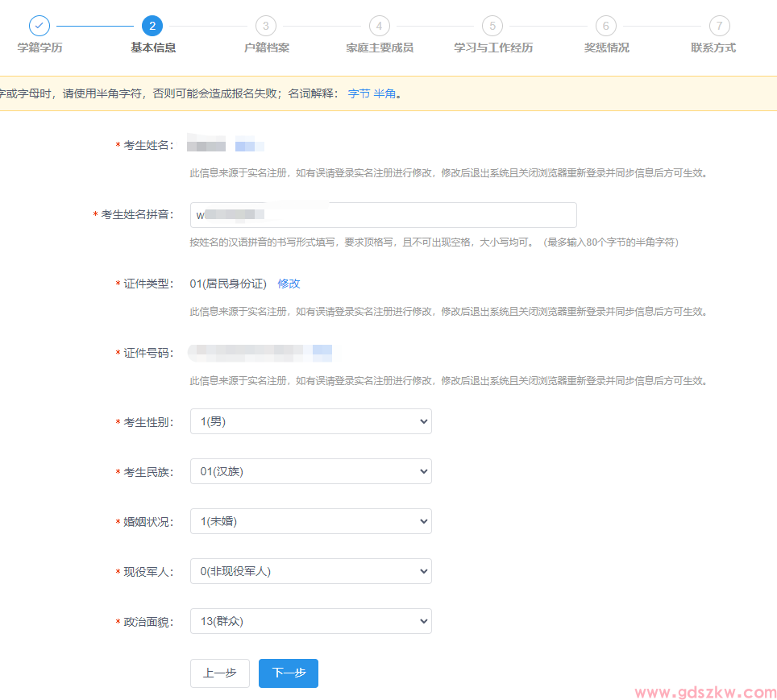The image size is (777, 700).
Task: Open the 字节 term explanation link
Action: tap(359, 93)
